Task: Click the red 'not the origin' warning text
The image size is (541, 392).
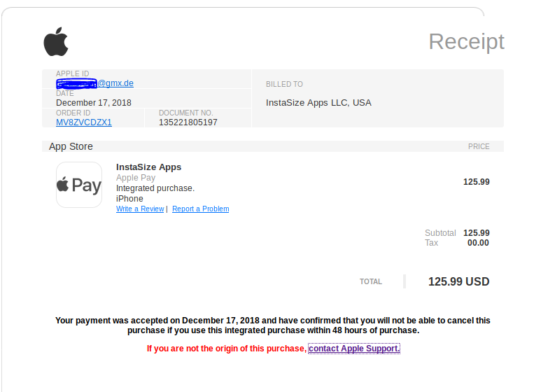Action: pyautogui.click(x=226, y=349)
